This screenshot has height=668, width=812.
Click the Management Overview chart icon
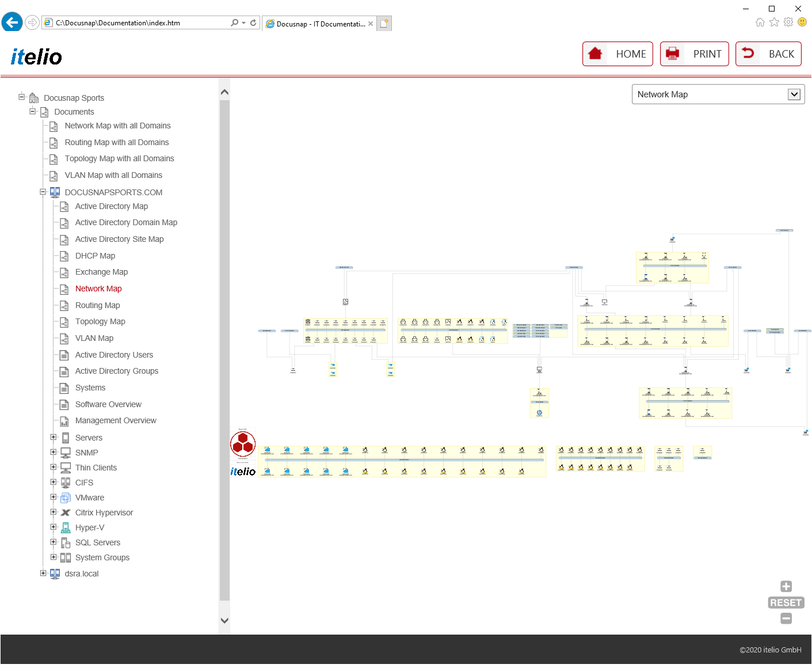pyautogui.click(x=64, y=421)
